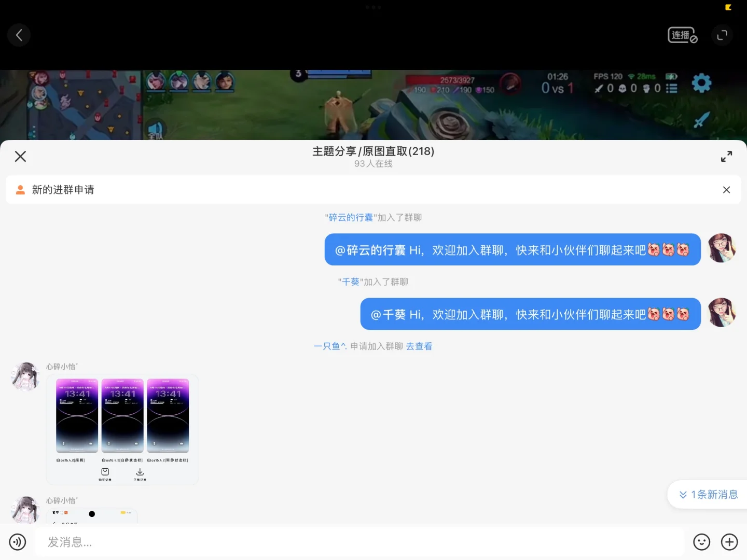
Task: Tap 去查看 to review join request
Action: 419,346
